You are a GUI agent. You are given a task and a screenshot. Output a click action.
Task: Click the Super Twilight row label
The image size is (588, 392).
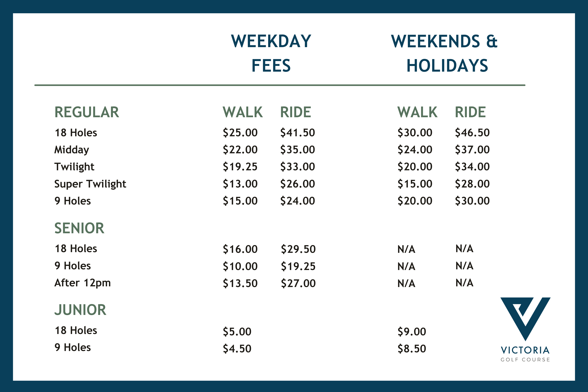click(90, 184)
